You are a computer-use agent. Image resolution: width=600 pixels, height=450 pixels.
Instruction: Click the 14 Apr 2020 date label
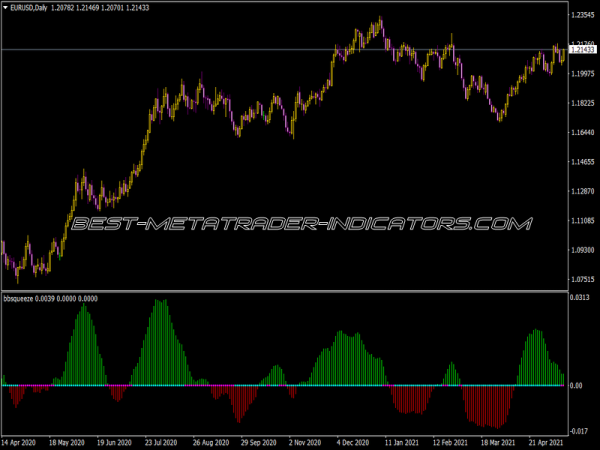pos(20,440)
